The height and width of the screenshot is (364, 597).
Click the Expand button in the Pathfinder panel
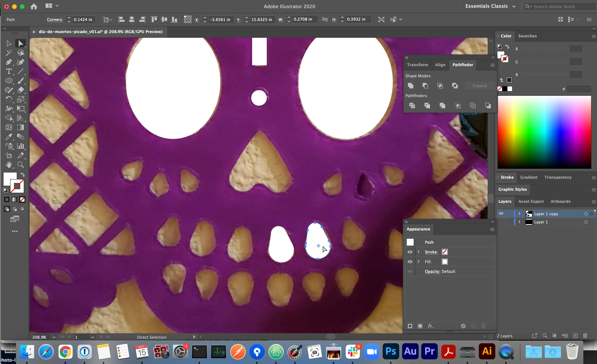[480, 85]
